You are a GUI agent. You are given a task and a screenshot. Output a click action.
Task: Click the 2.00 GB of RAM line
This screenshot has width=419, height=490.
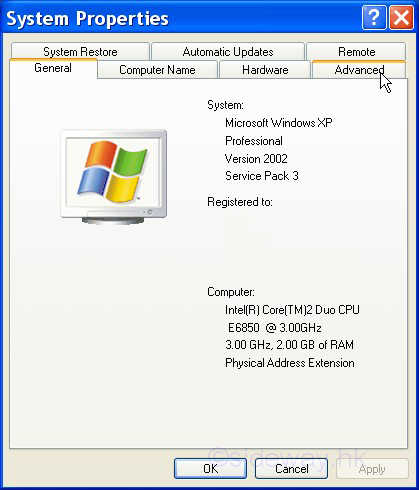(289, 345)
